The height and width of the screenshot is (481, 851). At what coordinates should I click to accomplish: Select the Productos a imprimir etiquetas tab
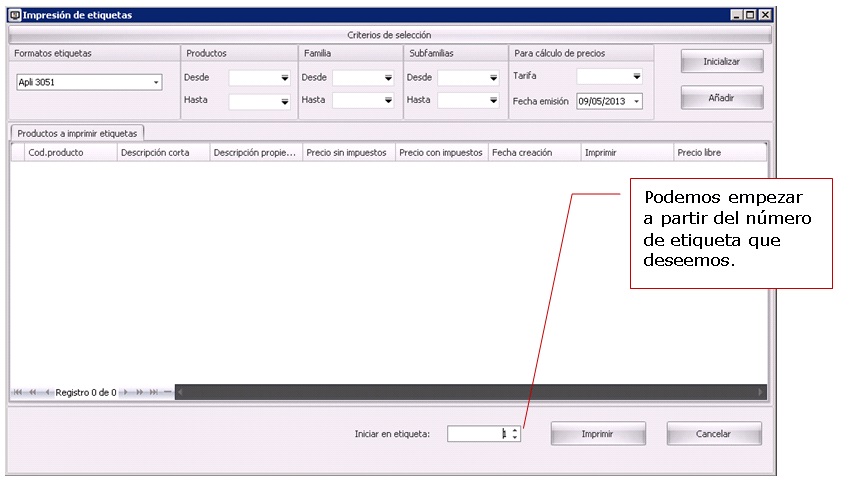pyautogui.click(x=78, y=132)
